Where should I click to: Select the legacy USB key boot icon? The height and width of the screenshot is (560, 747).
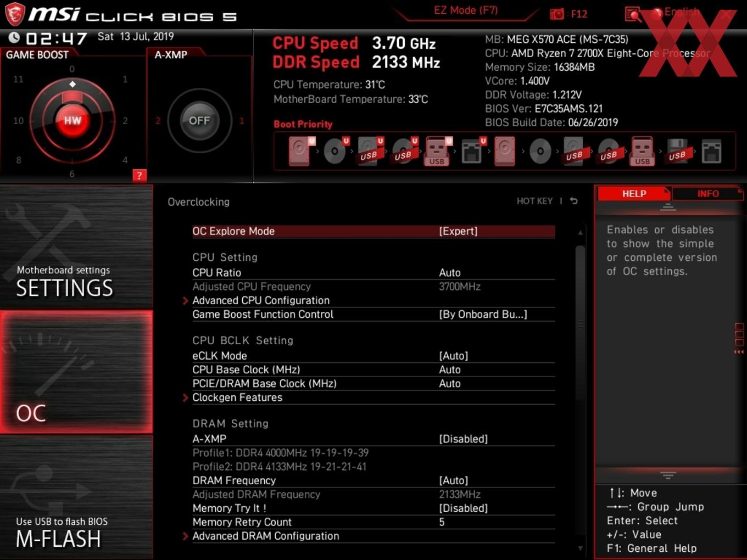pos(643,151)
